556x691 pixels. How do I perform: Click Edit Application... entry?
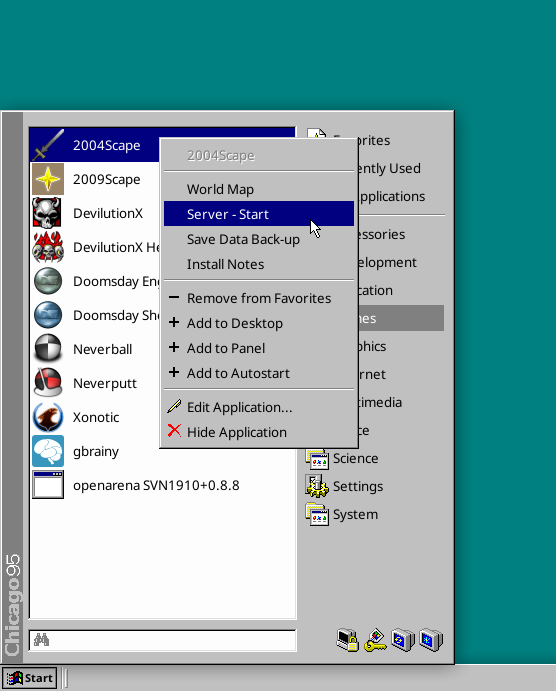[259, 407]
